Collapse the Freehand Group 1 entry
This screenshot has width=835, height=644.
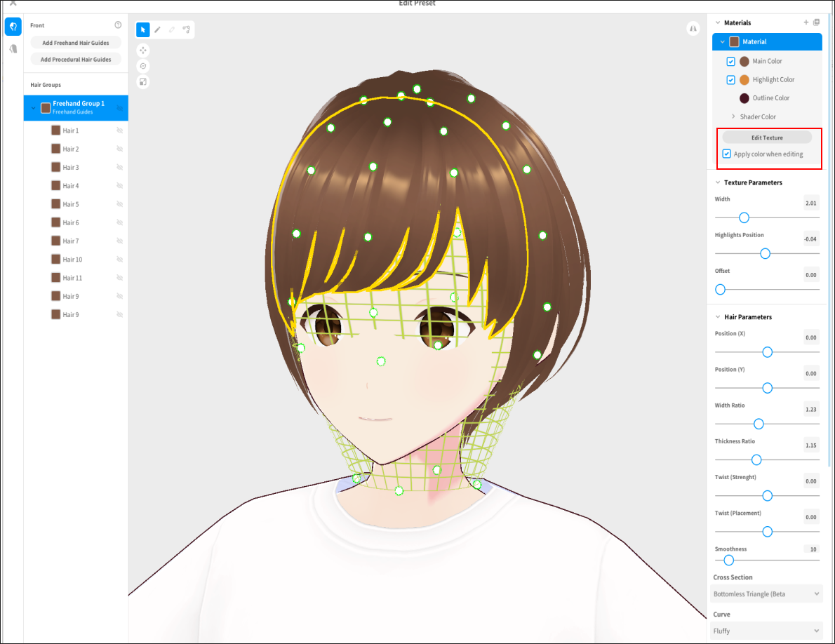coord(32,107)
